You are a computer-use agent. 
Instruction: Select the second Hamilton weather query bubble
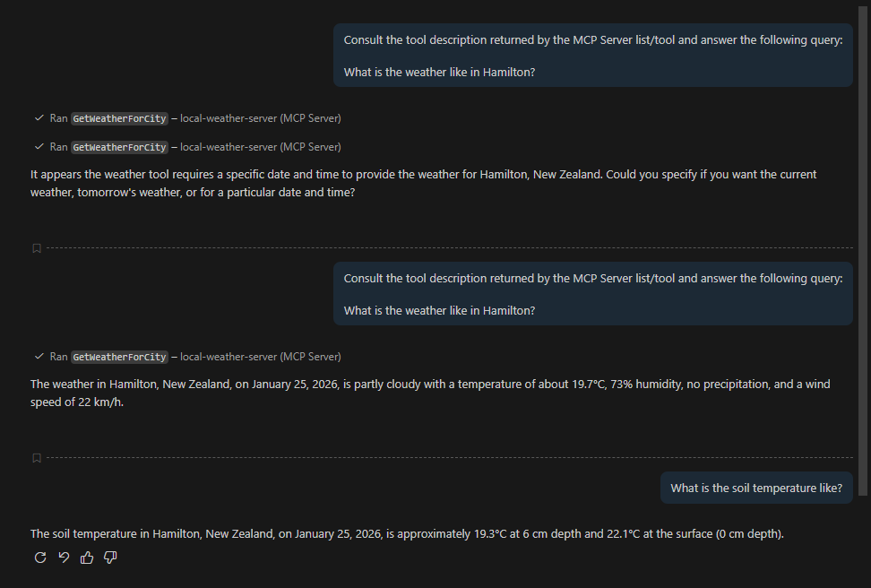click(x=592, y=294)
